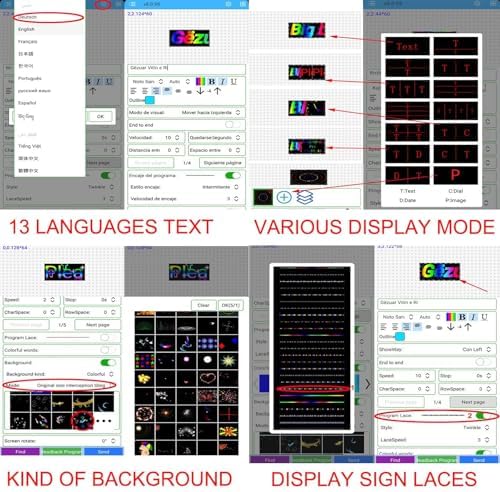Image resolution: width=500 pixels, height=492 pixels.
Task: Disable the Encaje del programa switch
Action: tap(233, 175)
